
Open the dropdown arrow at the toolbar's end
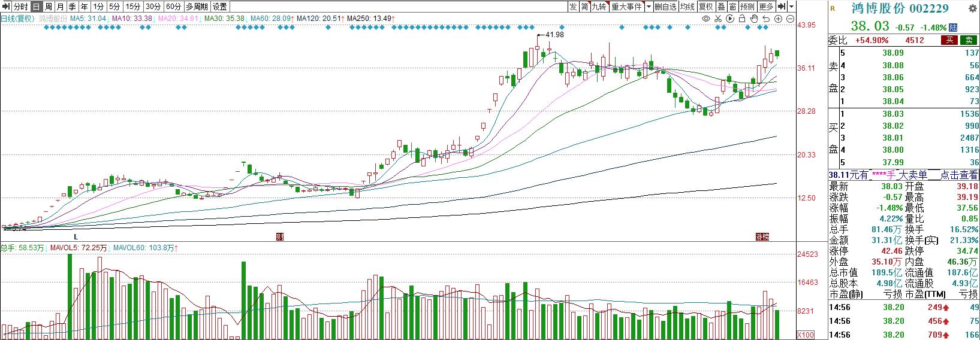tap(791, 7)
